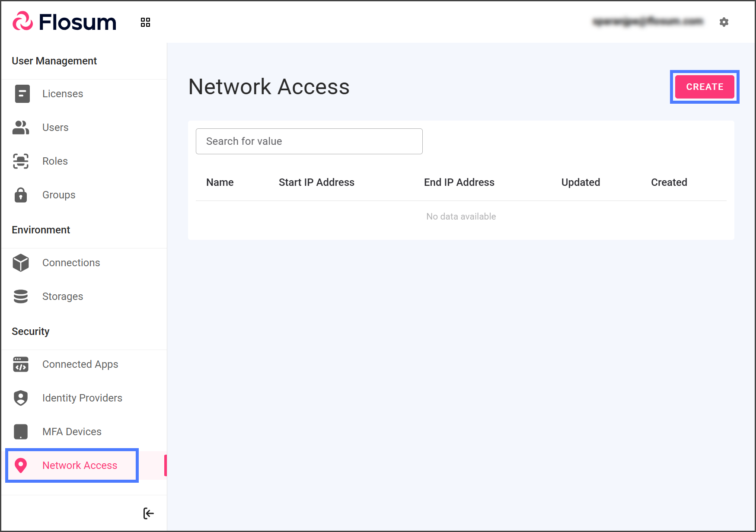
Task: Click the Connected Apps code icon
Action: coord(21,364)
